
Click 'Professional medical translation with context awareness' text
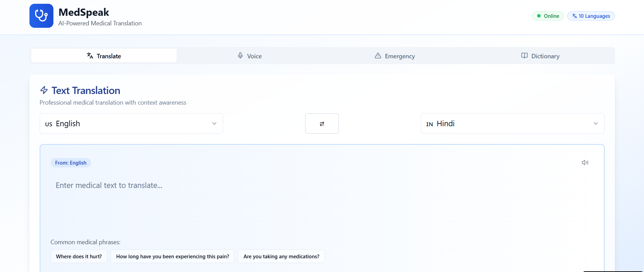(x=113, y=102)
